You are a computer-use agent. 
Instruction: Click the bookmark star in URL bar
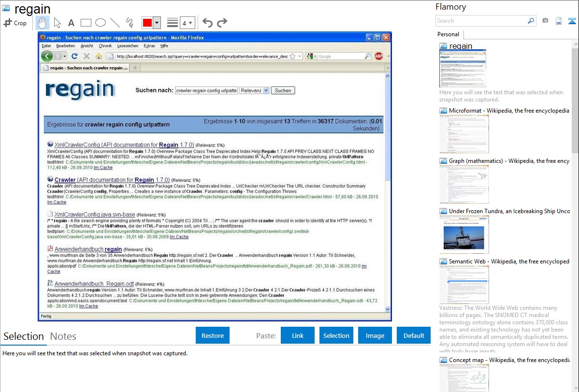click(x=292, y=56)
